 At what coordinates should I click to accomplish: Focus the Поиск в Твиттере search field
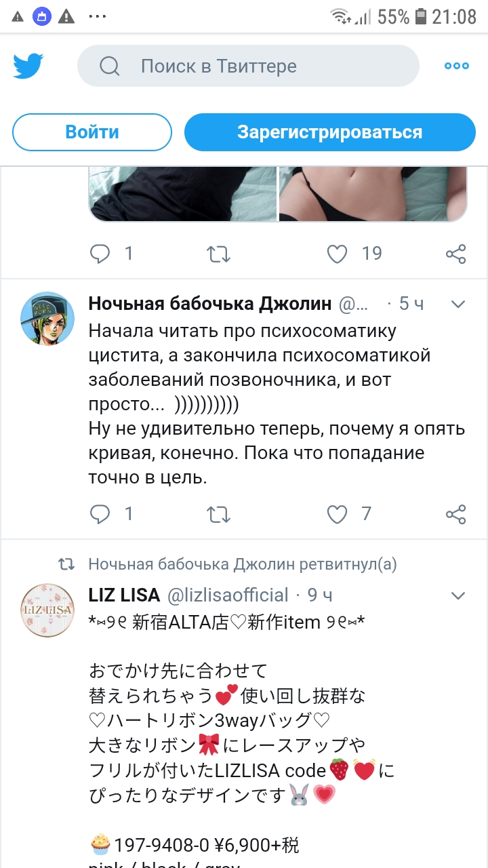coord(248,66)
